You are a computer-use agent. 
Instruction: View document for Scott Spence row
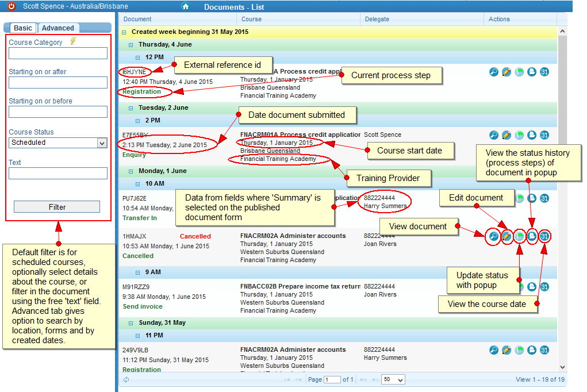(494, 135)
